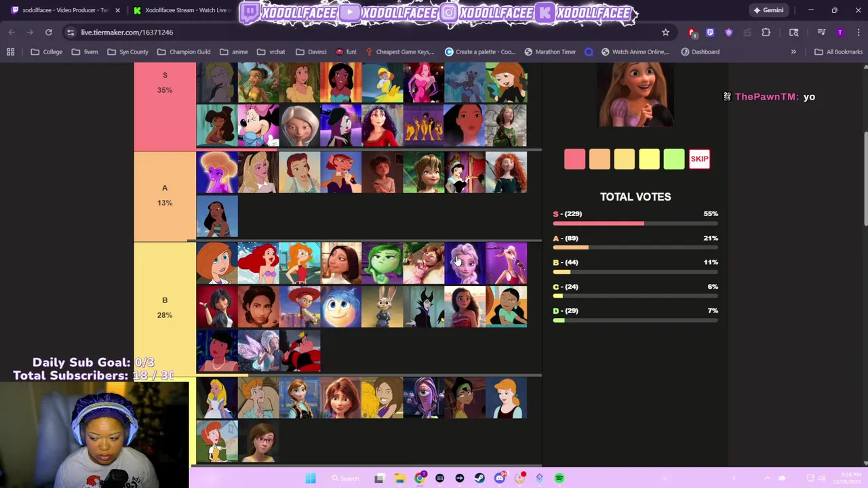
Task: Open the fivem bookmark folder
Action: pos(85,52)
